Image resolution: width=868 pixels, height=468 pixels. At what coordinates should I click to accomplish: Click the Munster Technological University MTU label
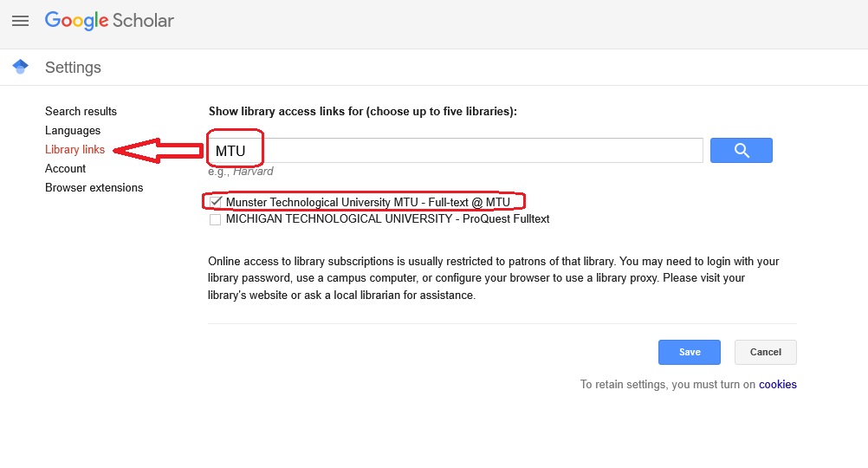pyautogui.click(x=367, y=202)
